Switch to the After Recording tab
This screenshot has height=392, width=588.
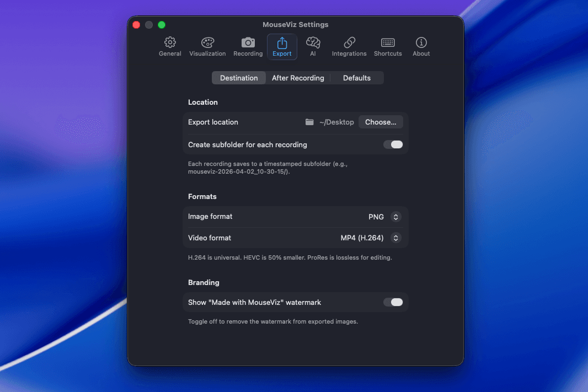(298, 78)
